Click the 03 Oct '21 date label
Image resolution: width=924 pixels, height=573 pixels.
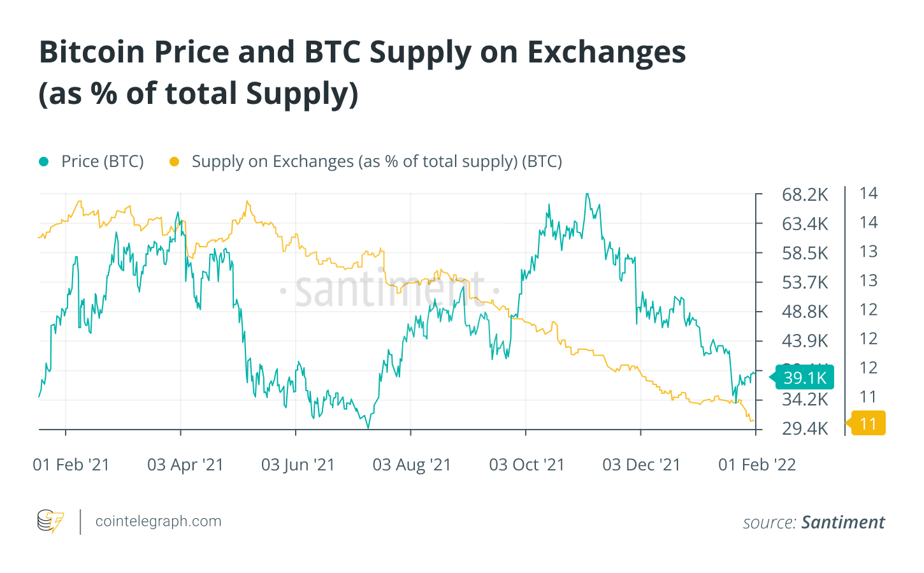[527, 465]
